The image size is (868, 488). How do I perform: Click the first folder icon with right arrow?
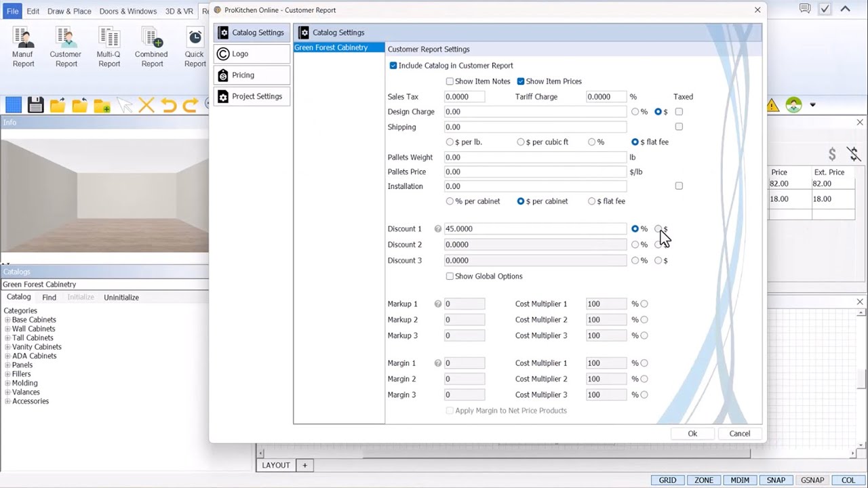58,105
